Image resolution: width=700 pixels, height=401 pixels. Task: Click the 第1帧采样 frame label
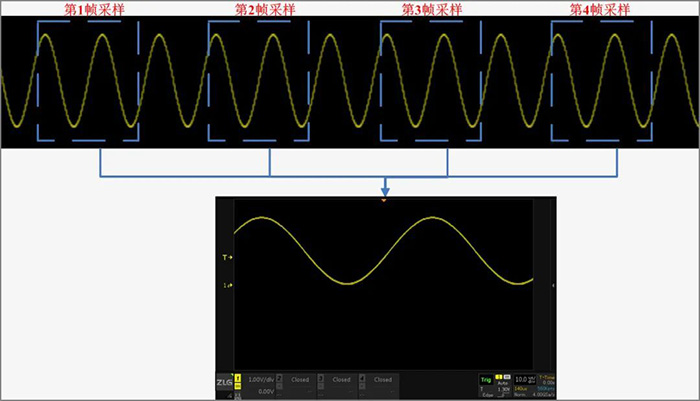(94, 9)
